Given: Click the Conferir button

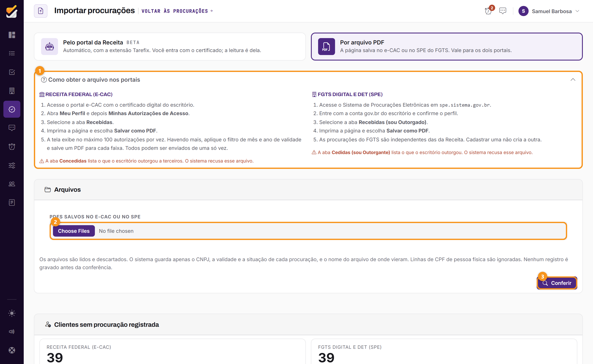Looking at the screenshot, I should [x=557, y=283].
